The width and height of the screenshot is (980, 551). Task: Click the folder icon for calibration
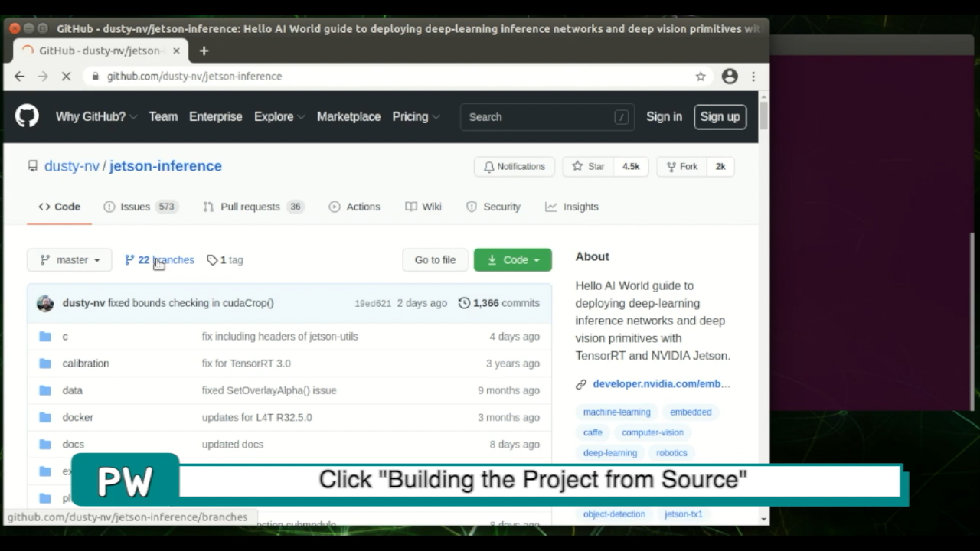45,364
